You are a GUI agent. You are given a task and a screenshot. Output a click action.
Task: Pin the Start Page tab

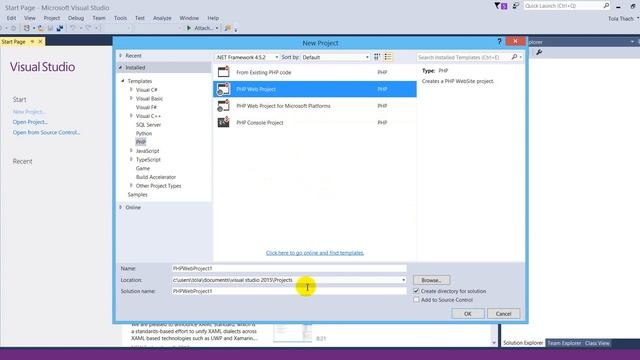32,42
